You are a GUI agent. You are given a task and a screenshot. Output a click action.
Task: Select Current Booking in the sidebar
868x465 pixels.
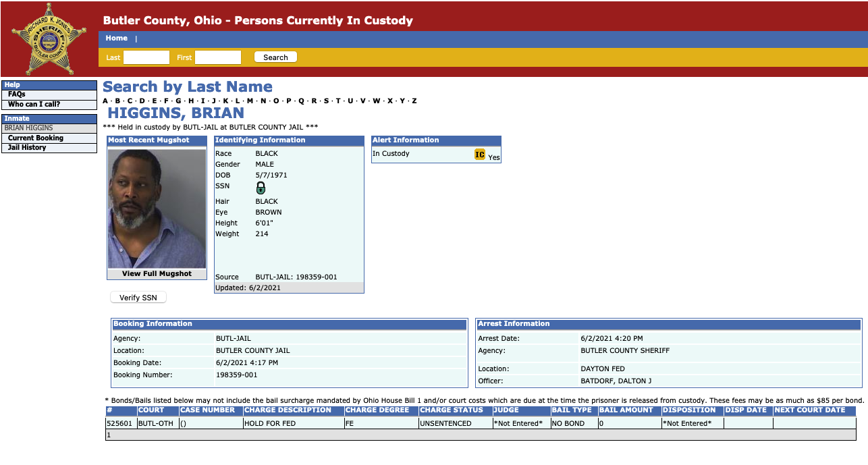coord(36,138)
